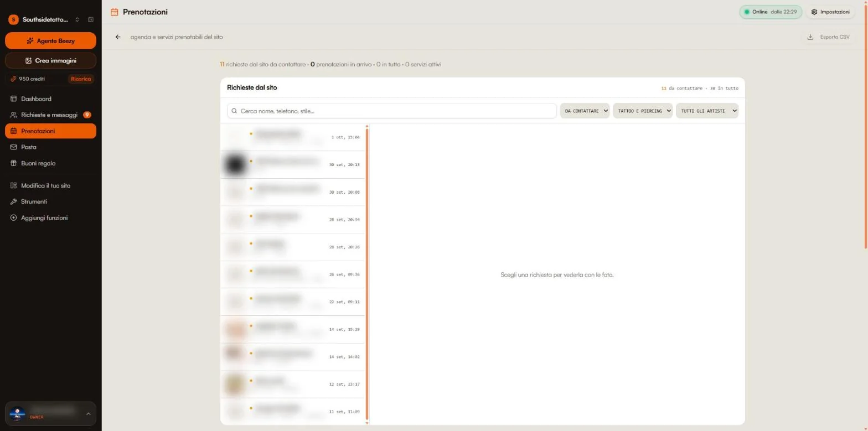Select the request dated 14 set, 14:02

292,357
